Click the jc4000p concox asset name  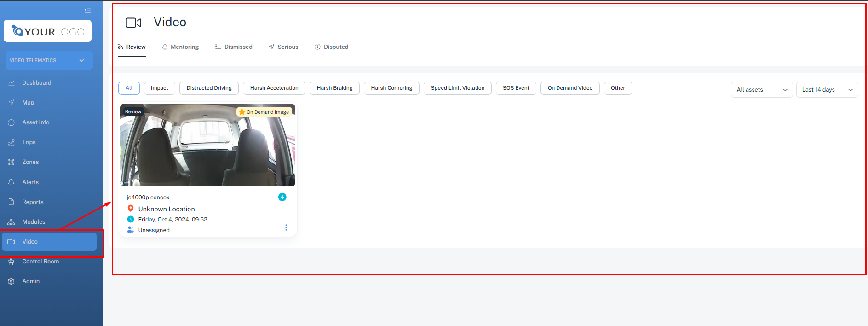(x=148, y=198)
